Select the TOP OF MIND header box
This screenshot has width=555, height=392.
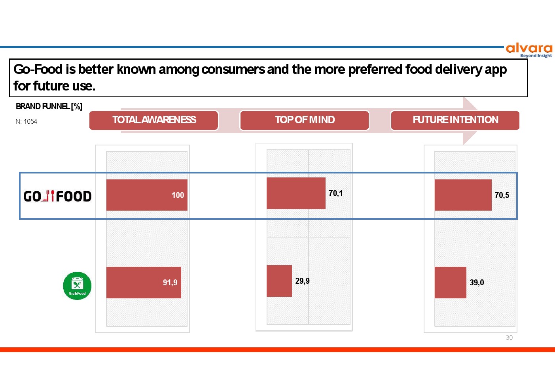(x=305, y=120)
